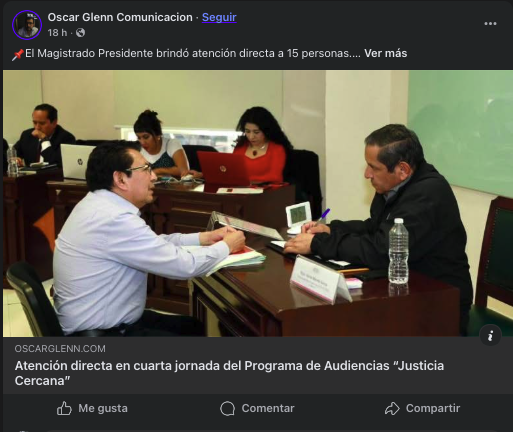Visit OSCARGLENN.COM source domain
Image resolution: width=513 pixels, height=432 pixels.
[x=60, y=349]
